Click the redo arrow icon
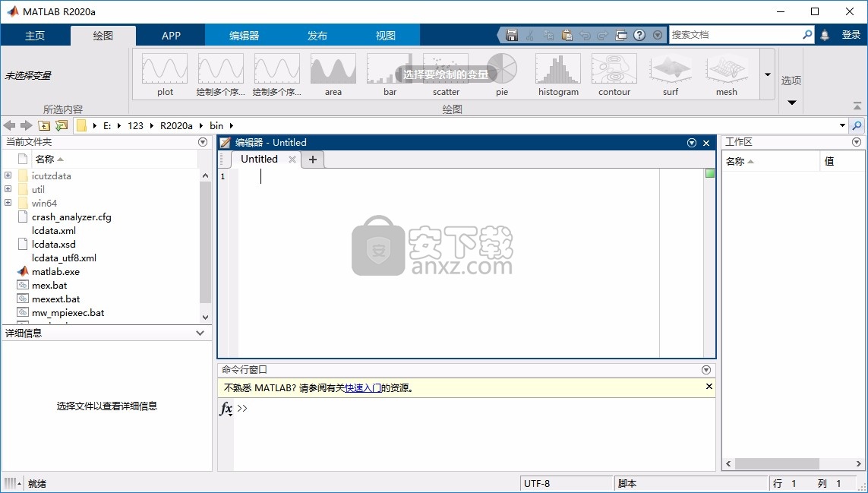This screenshot has height=493, width=868. (603, 35)
